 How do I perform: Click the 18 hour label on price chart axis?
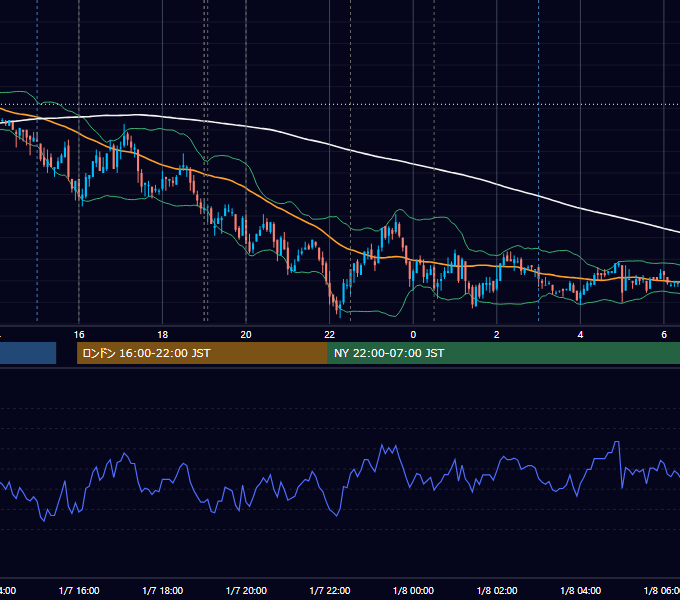click(163, 335)
